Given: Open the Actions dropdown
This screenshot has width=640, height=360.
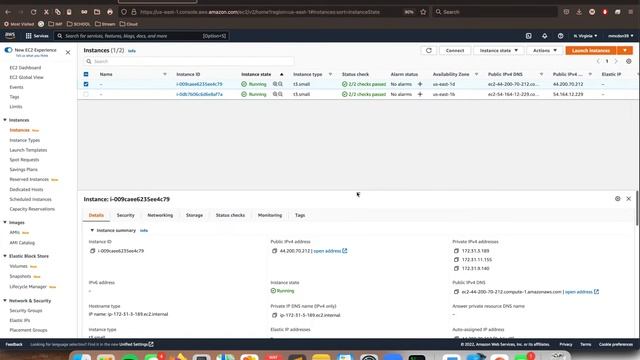Looking at the screenshot, I should click(544, 51).
